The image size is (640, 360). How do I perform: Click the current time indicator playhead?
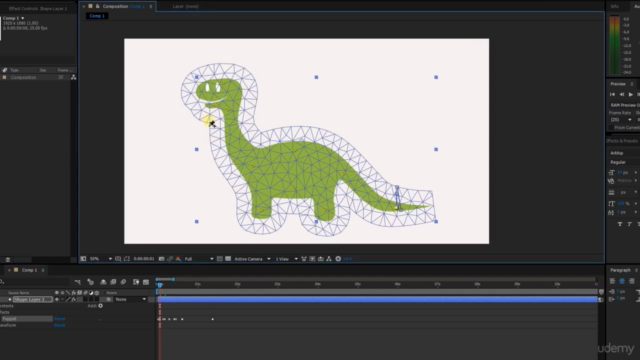(x=160, y=285)
